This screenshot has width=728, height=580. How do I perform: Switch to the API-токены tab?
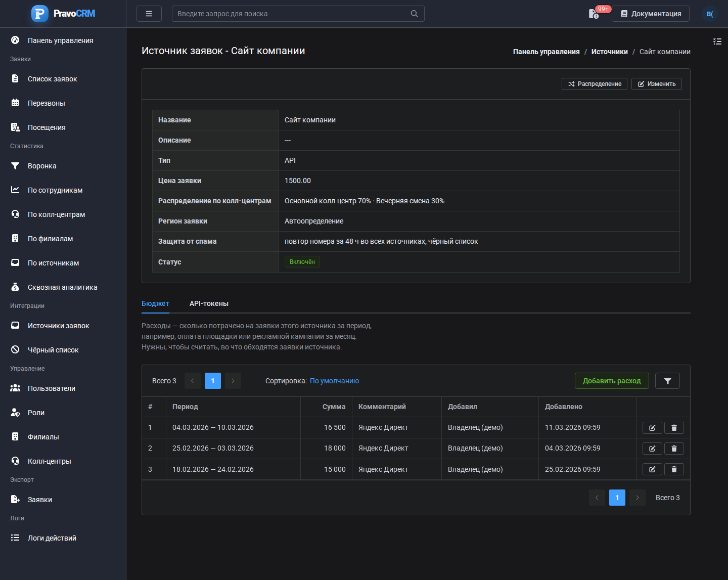(209, 303)
